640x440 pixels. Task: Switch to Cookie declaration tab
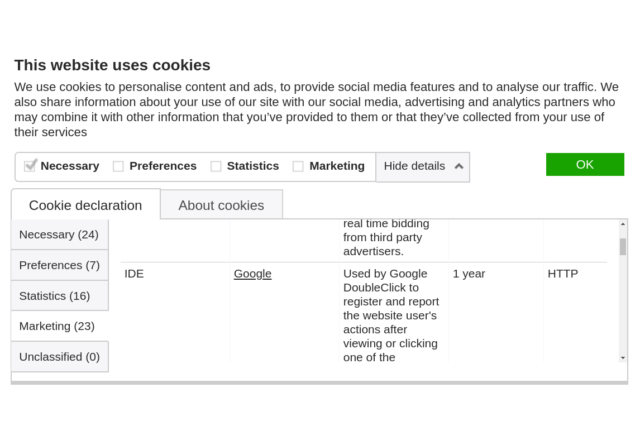[x=85, y=205]
